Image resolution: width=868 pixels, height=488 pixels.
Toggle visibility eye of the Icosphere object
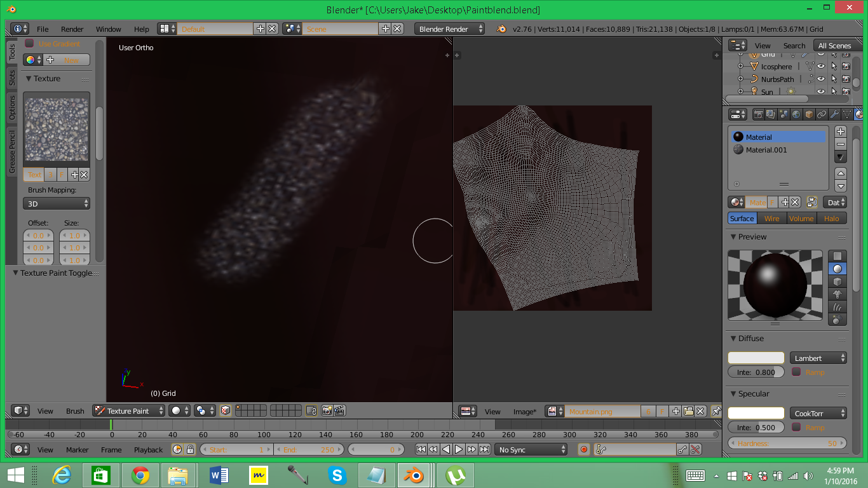pyautogui.click(x=820, y=66)
